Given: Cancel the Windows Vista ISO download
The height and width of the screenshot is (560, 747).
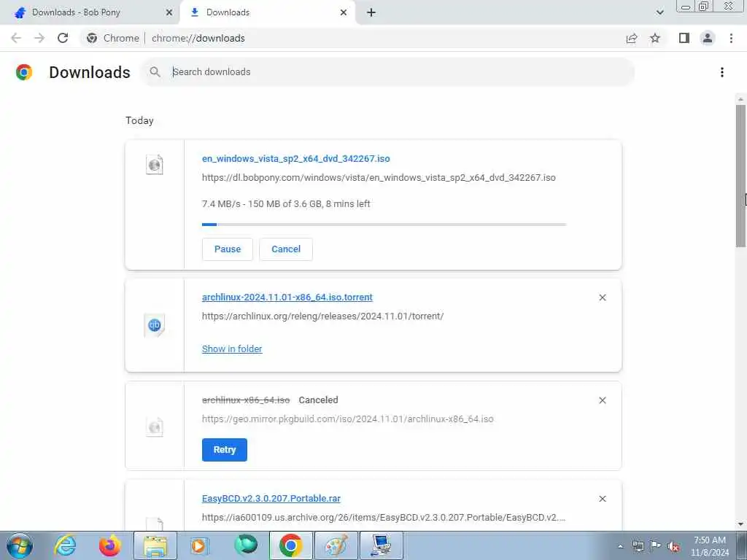Looking at the screenshot, I should click(x=286, y=249).
